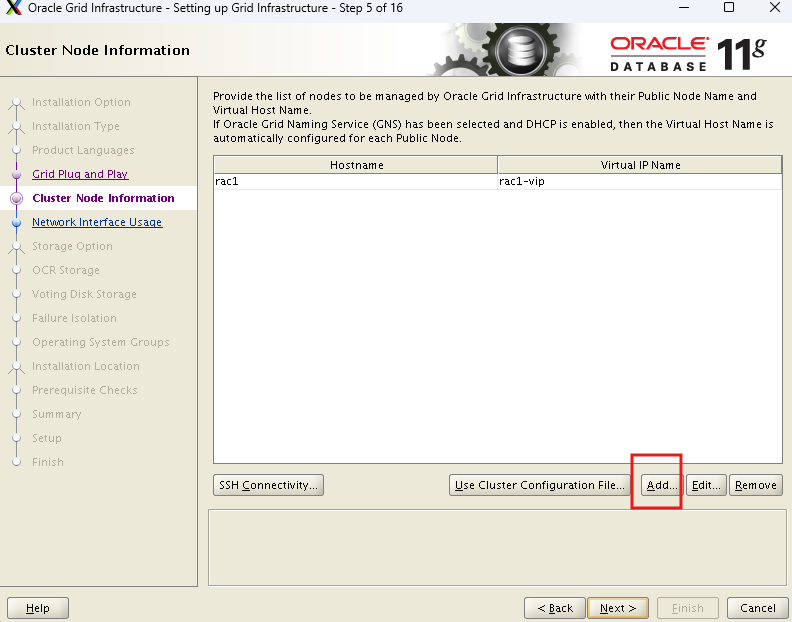Minimize the installer window
Screen dimensions: 792x622
point(684,8)
